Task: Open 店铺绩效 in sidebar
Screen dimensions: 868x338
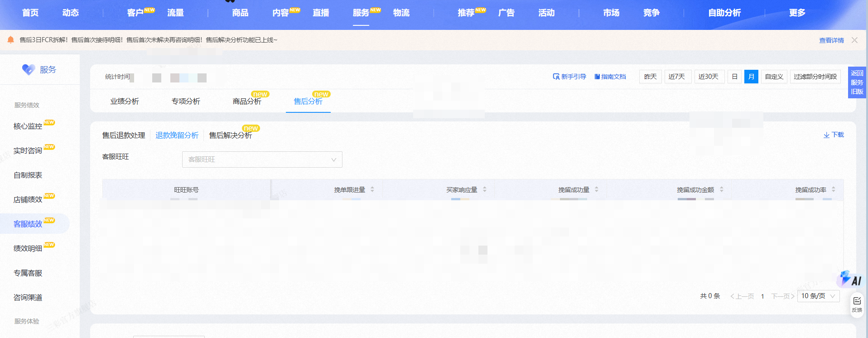Action: (x=28, y=200)
